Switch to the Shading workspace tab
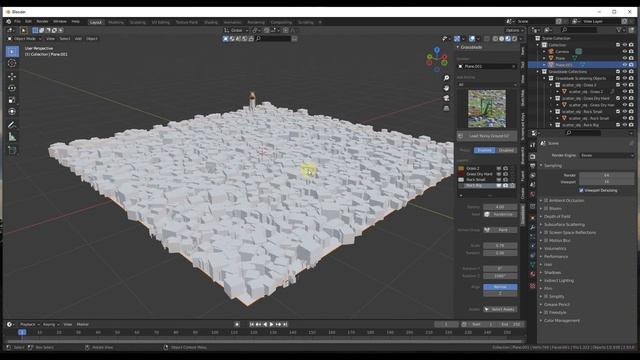The width and height of the screenshot is (640, 360). (x=211, y=22)
